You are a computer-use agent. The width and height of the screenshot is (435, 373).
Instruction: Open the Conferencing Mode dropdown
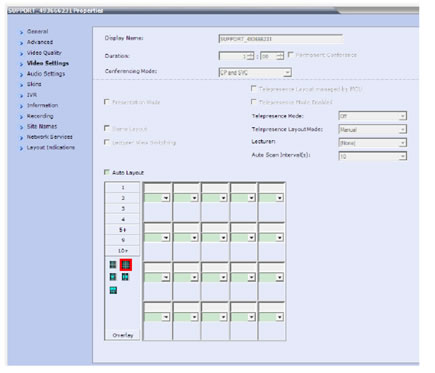click(255, 73)
